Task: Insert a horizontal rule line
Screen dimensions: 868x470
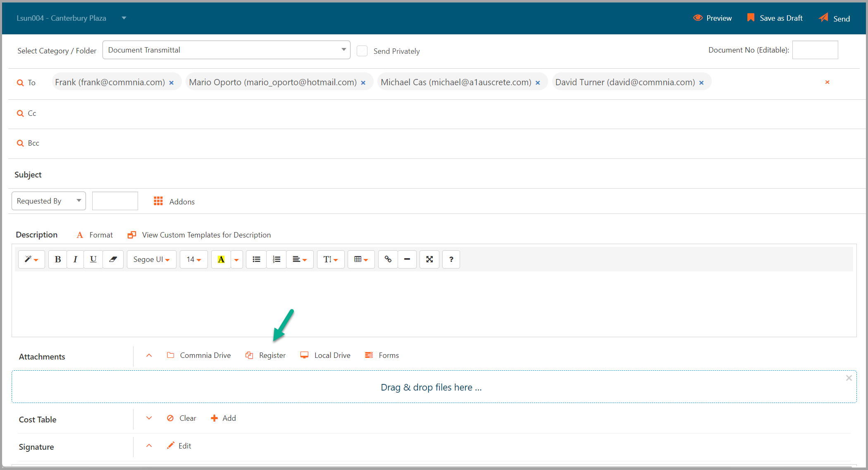Action: pos(407,259)
